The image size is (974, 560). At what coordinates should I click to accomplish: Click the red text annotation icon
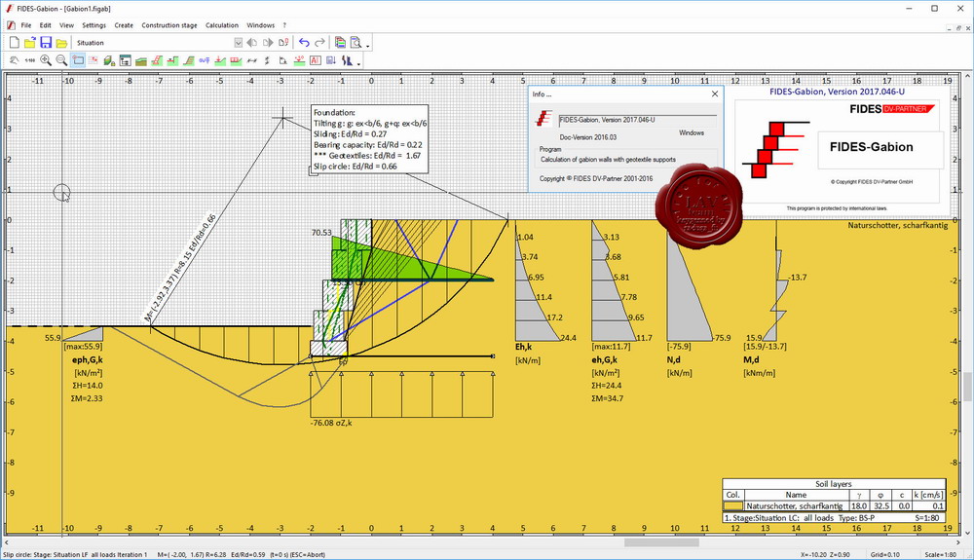tap(315, 60)
